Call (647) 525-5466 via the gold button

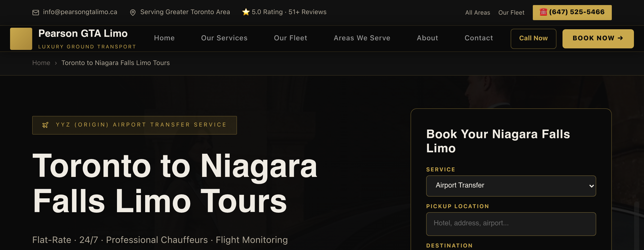tap(572, 12)
